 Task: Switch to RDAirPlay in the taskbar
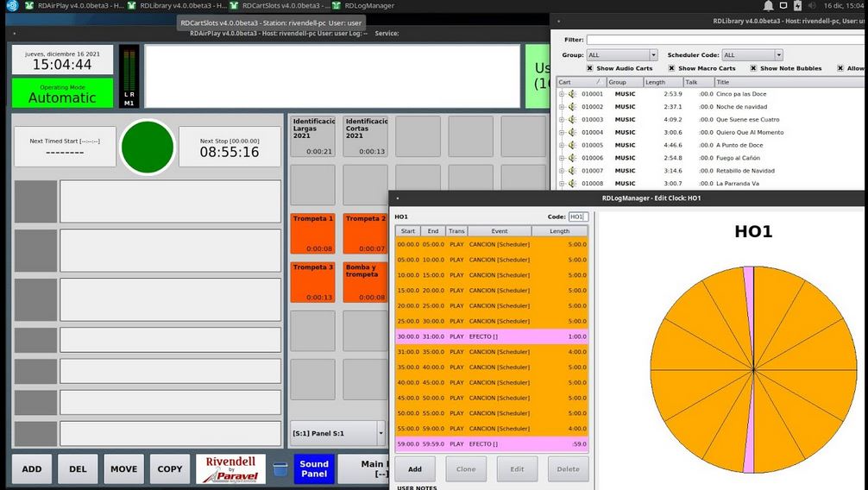(x=75, y=5)
